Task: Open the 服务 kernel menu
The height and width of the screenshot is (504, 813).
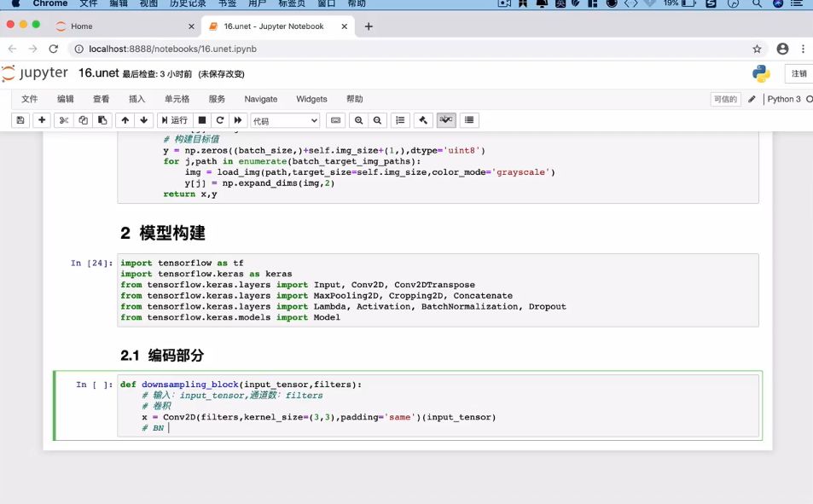Action: (x=217, y=99)
